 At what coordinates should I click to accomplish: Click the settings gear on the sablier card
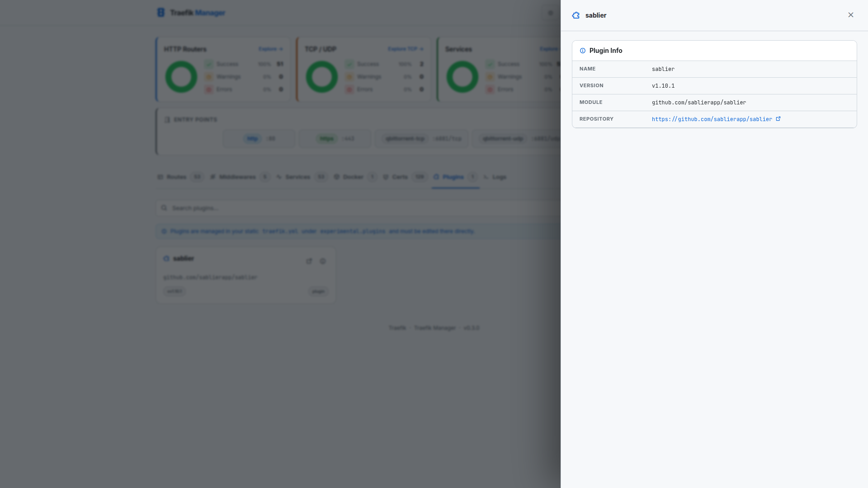pos(323,261)
